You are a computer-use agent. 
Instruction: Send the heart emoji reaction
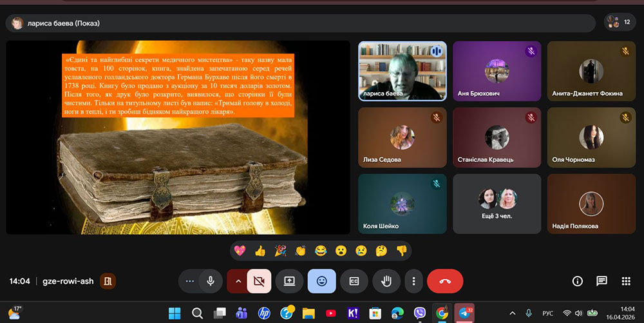pos(241,251)
